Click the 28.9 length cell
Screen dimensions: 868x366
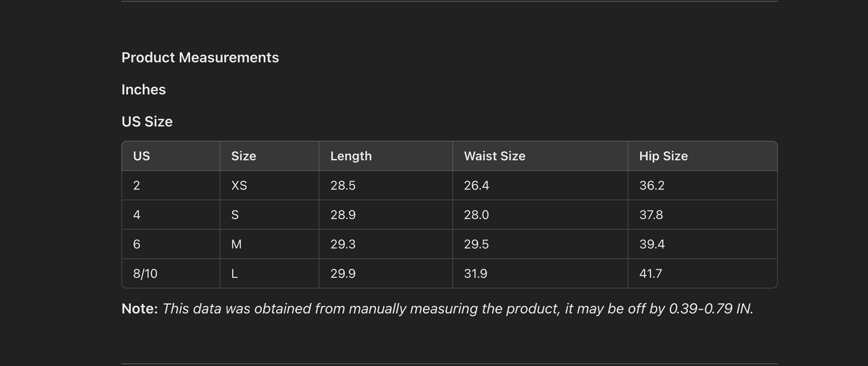(343, 215)
